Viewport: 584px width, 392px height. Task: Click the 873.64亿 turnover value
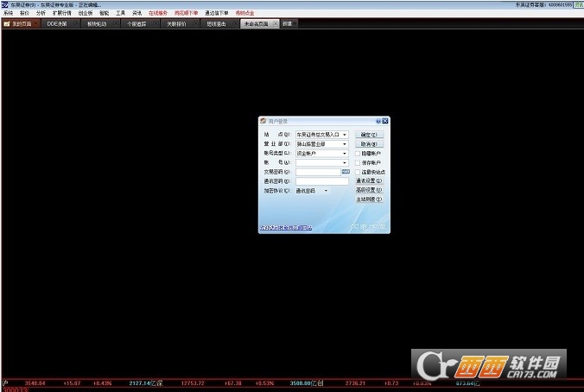(467, 383)
